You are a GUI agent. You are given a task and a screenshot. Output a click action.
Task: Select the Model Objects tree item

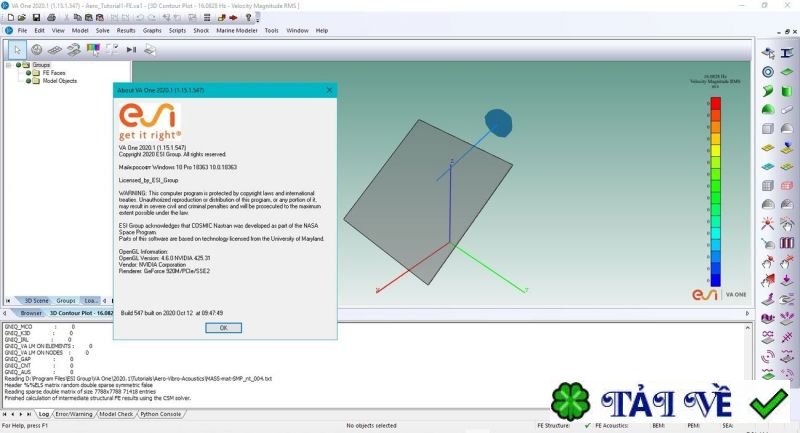[x=59, y=81]
